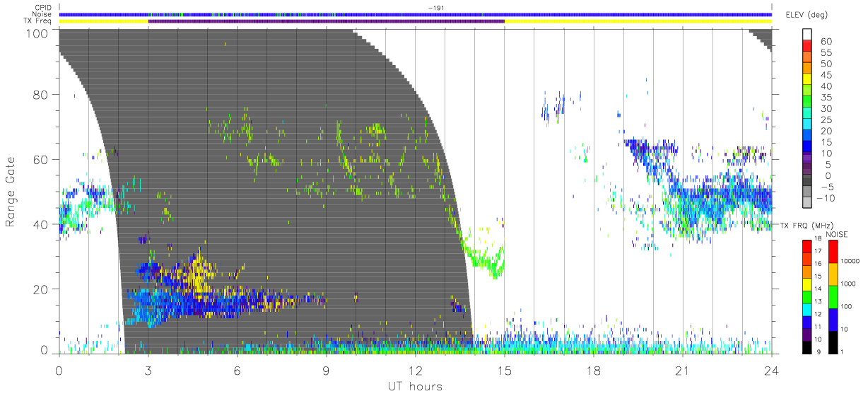Select the -191 CPID value text
The height and width of the screenshot is (401, 868).
[435, 8]
